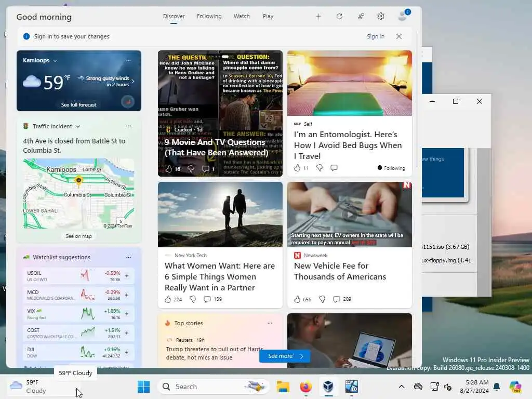Toggle Following status for Self article
Screen dimensions: 532x399
tap(391, 168)
